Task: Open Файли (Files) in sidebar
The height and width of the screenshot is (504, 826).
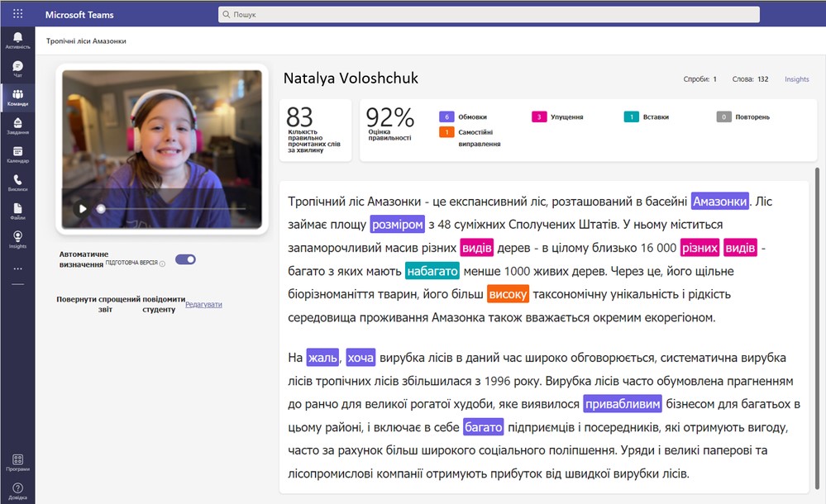Action: point(17,211)
